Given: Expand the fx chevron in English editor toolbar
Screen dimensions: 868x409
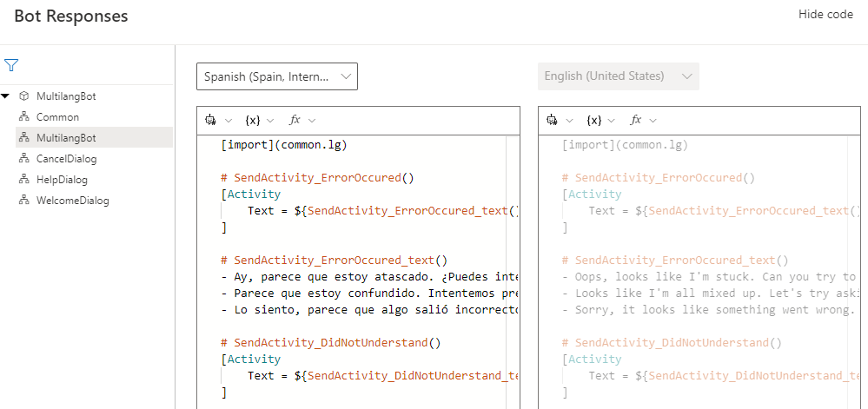Looking at the screenshot, I should pos(653,120).
